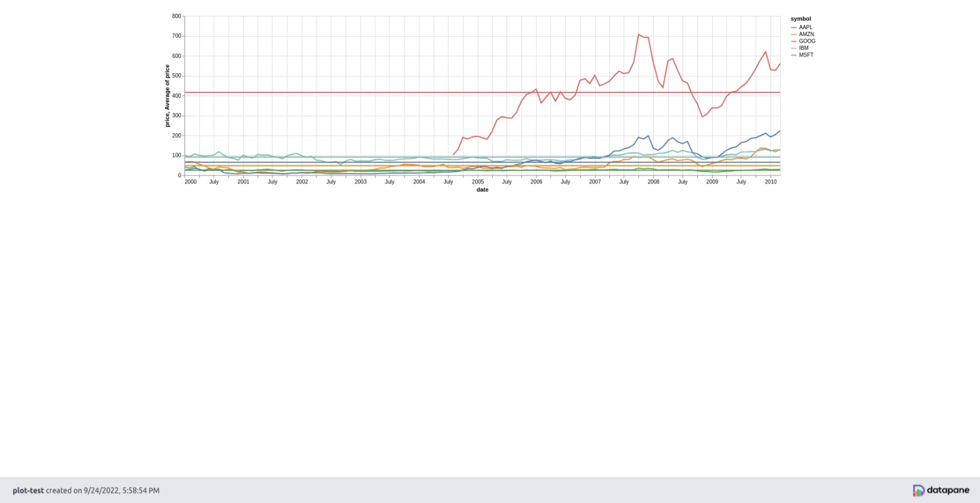Click the 2001 x-axis label
This screenshot has width=980, height=503.
(243, 182)
